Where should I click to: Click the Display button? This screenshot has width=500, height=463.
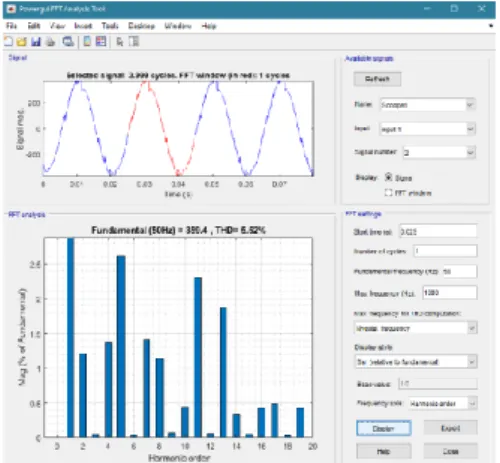383,428
